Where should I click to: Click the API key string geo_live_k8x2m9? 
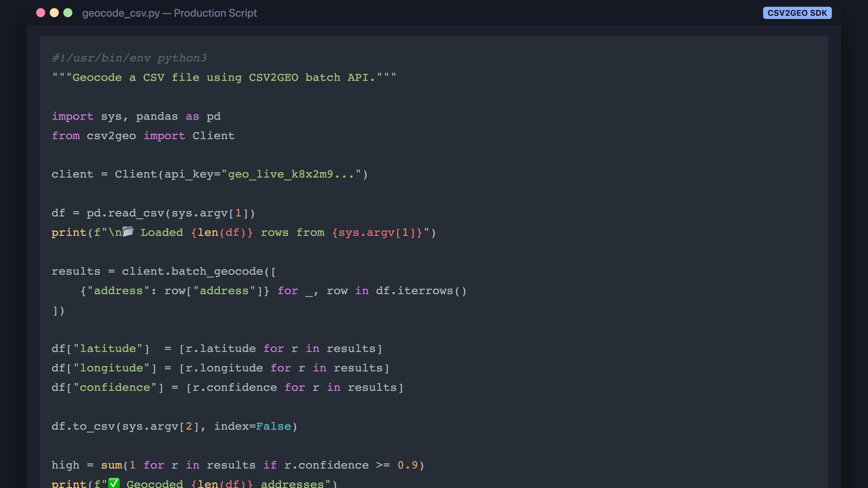[291, 174]
